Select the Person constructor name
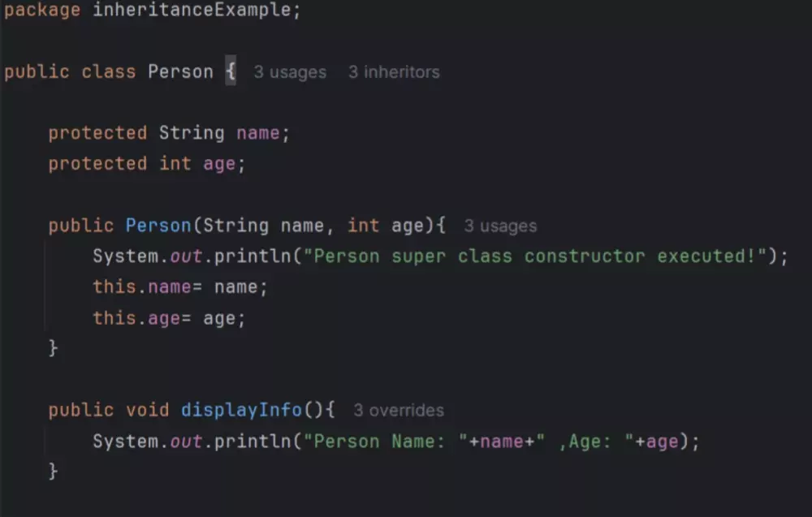 point(158,226)
